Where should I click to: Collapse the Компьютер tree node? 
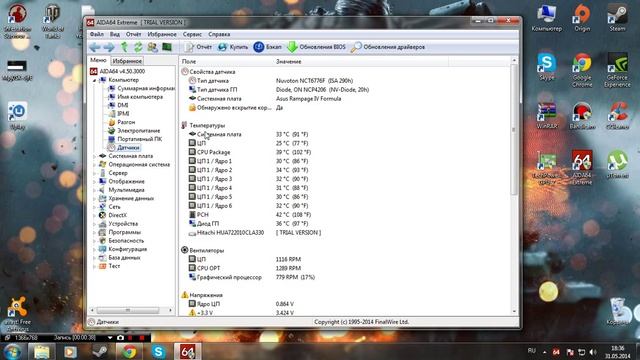[x=94, y=80]
